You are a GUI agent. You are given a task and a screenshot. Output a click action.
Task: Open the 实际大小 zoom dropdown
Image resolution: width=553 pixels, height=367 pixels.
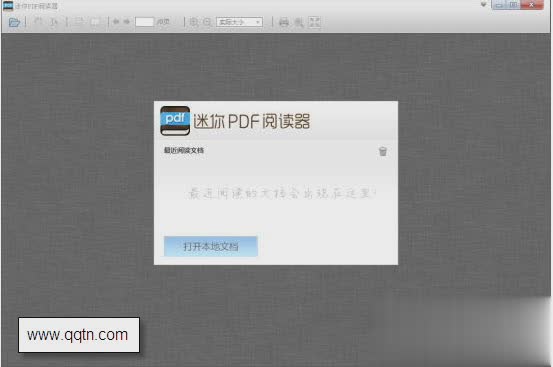(x=239, y=22)
